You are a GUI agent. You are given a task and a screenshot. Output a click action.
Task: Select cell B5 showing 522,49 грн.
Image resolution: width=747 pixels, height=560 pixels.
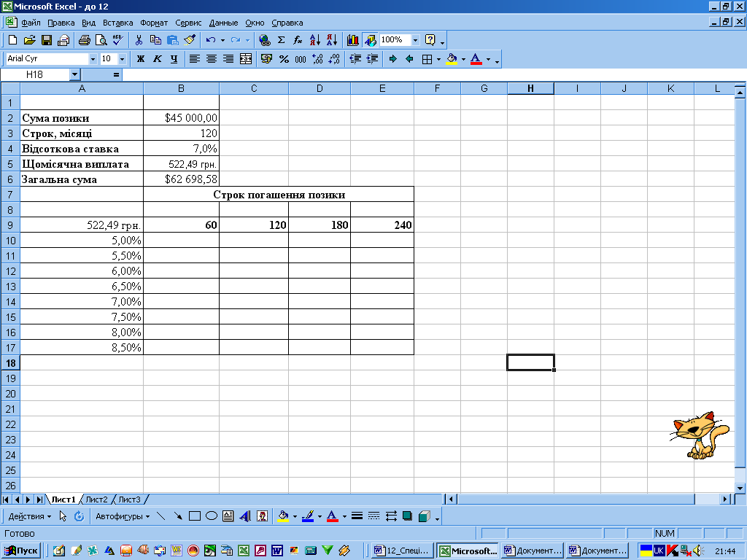pyautogui.click(x=181, y=164)
